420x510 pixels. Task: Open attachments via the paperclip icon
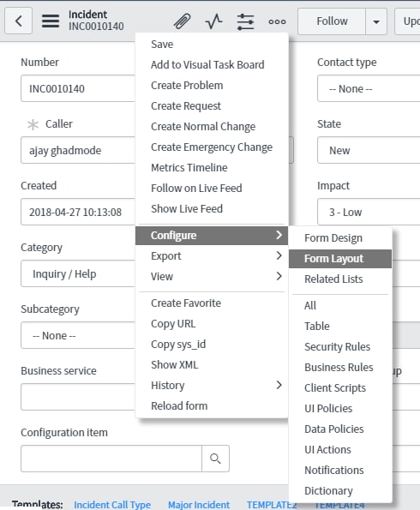pos(183,21)
